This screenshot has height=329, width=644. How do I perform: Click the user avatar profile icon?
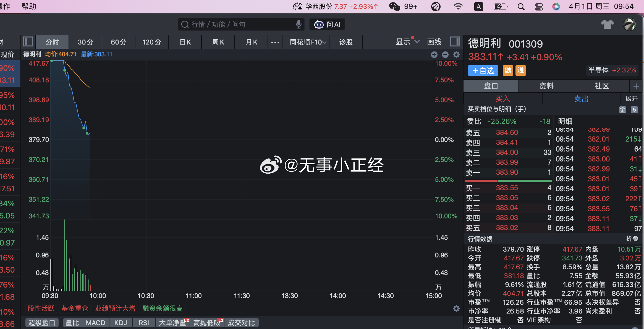tap(630, 24)
